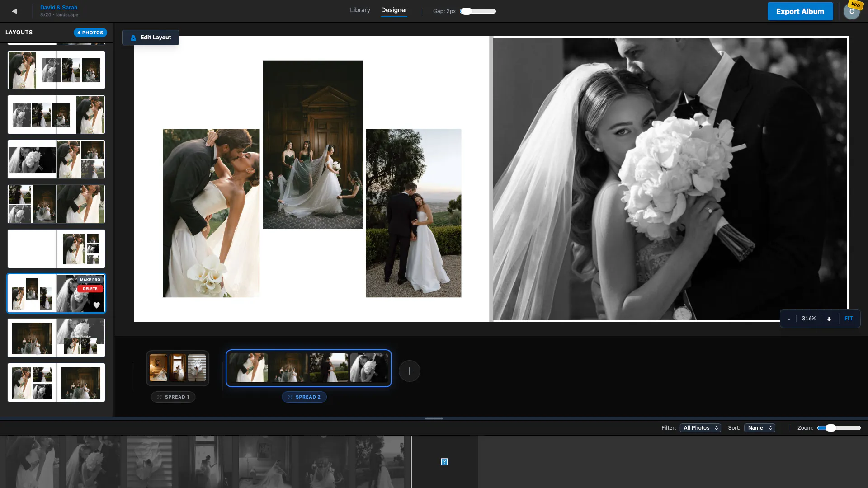Click DELETE on the selected layout

pyautogui.click(x=90, y=289)
